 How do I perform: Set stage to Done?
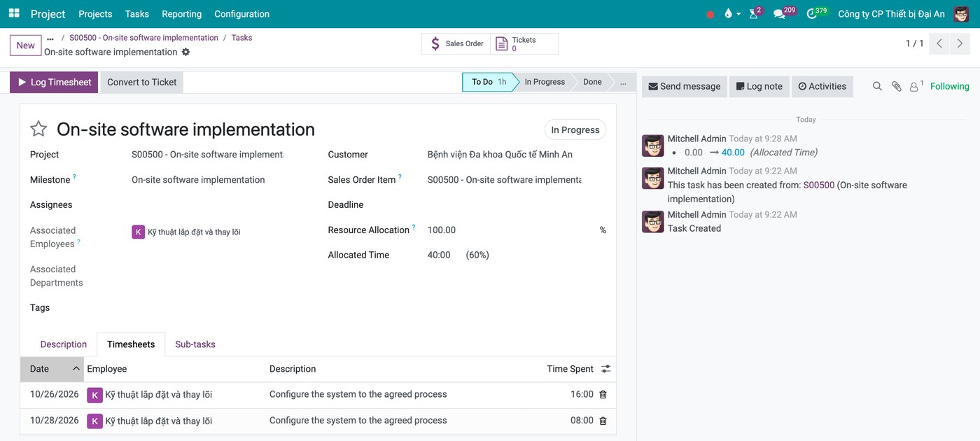[x=592, y=82]
